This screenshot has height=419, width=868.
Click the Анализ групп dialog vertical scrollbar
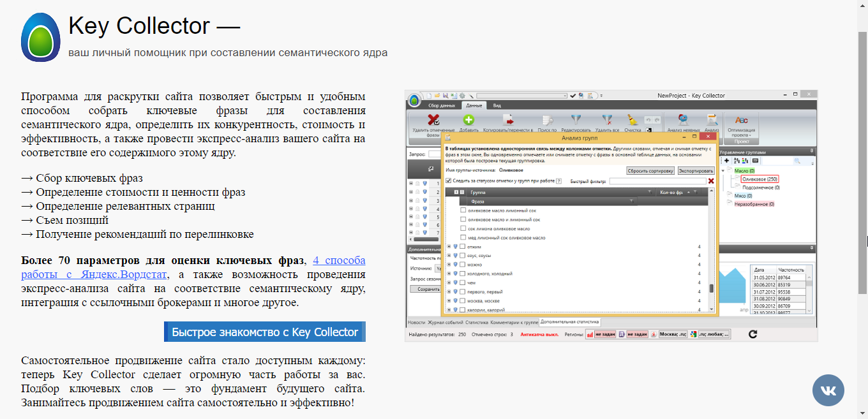tap(712, 250)
